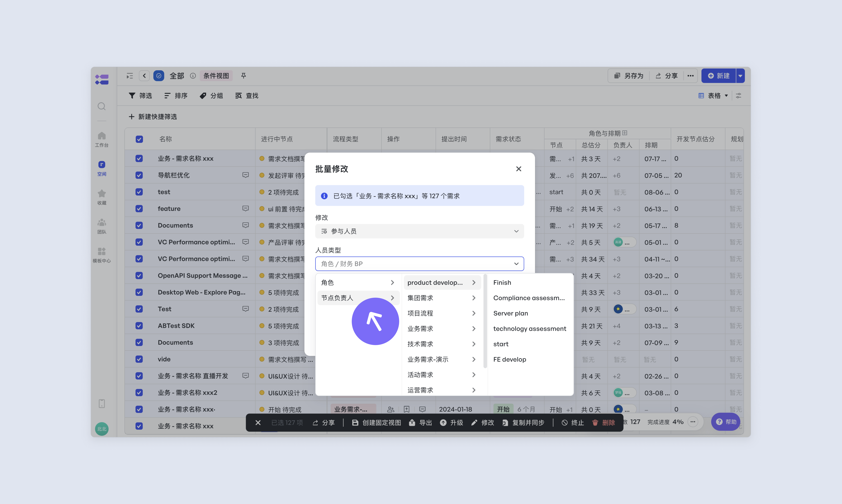The width and height of the screenshot is (842, 504).
Task: Open 团队 in the sidebar
Action: (x=102, y=226)
